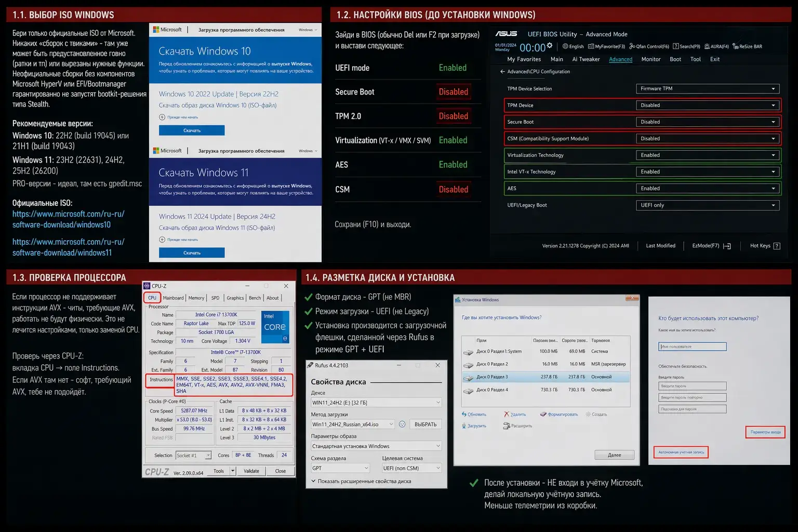Switch to the Mainboard tab in CPU-Z
The image size is (798, 532).
(x=173, y=298)
